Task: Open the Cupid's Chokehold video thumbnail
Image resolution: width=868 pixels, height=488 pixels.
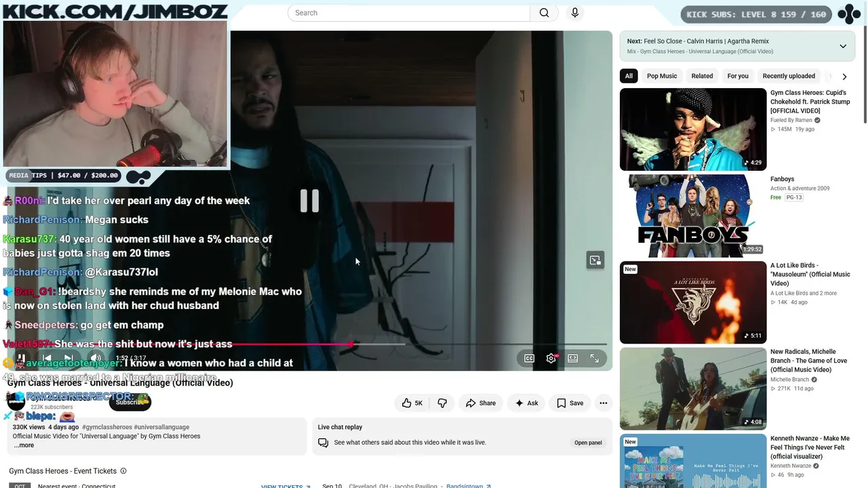Action: (693, 129)
